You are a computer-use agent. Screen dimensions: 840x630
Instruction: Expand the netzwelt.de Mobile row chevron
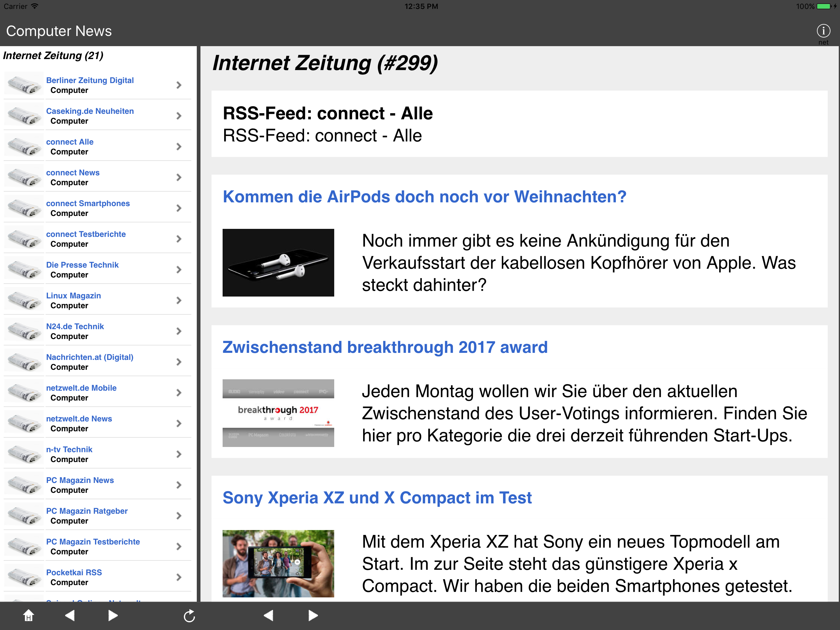point(179,393)
